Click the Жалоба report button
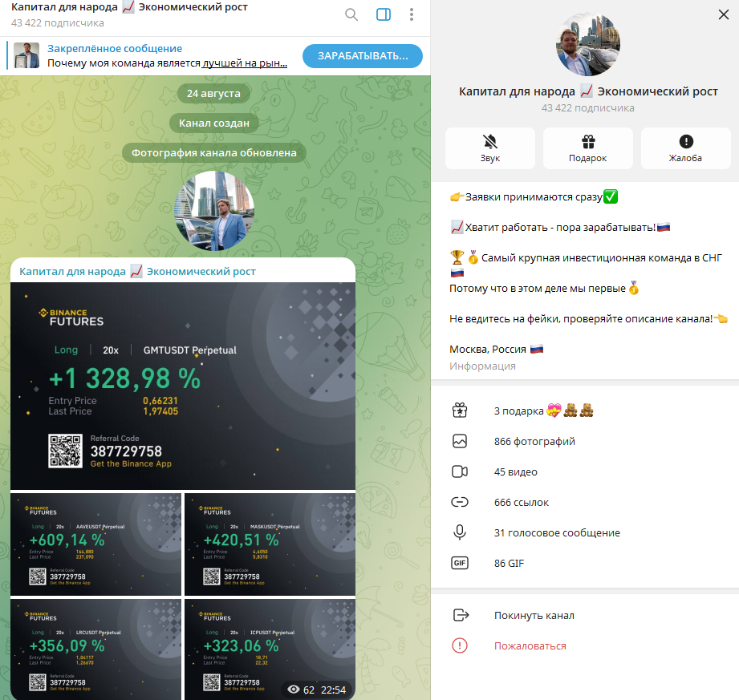 tap(686, 148)
